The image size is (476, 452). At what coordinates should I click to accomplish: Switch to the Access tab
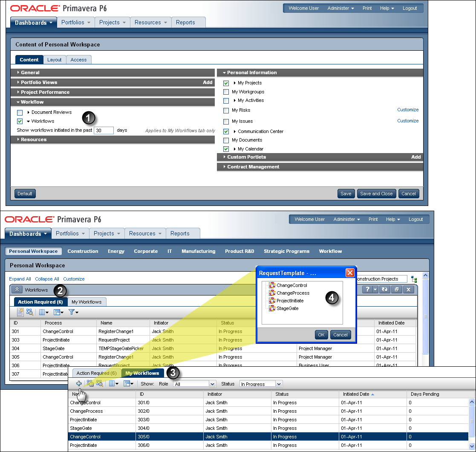click(79, 60)
